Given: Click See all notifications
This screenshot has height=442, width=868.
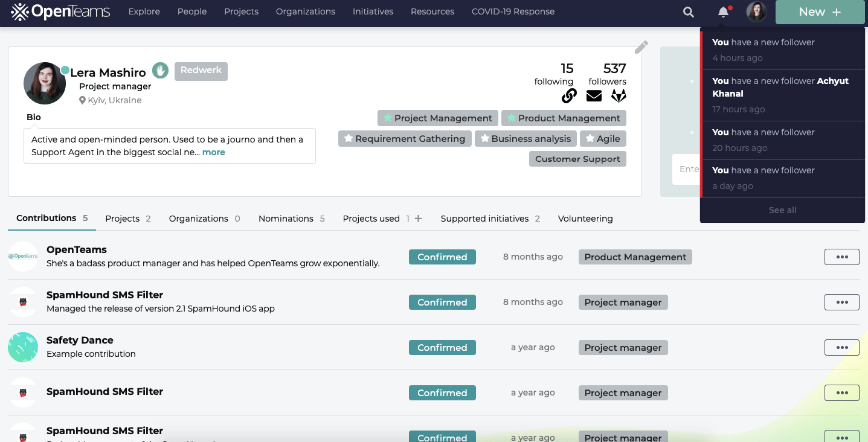Looking at the screenshot, I should coord(782,210).
